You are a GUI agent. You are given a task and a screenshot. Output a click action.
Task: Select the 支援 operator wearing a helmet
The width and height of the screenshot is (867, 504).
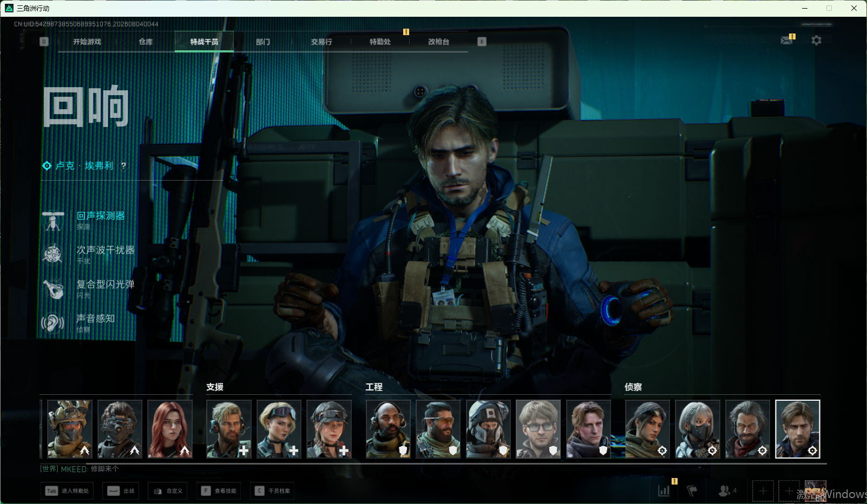tap(329, 429)
